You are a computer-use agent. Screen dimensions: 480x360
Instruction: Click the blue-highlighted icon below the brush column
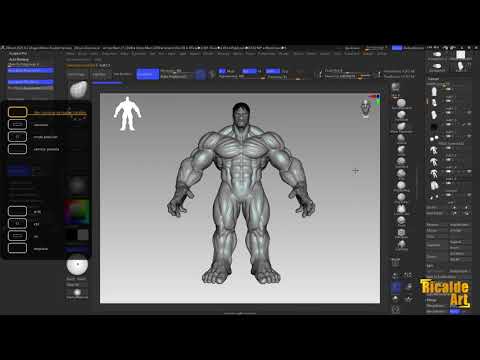pos(396,287)
